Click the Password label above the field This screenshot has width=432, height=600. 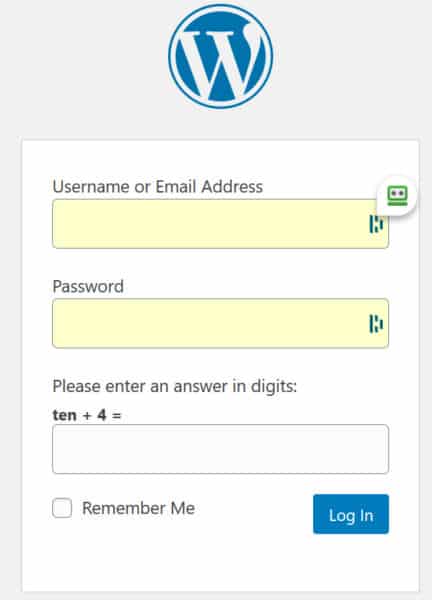tap(88, 287)
